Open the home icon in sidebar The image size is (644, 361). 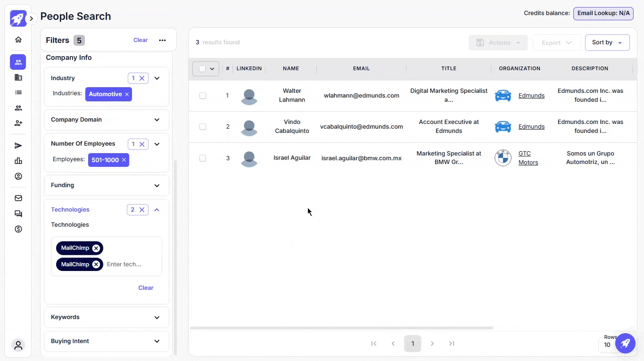(18, 40)
